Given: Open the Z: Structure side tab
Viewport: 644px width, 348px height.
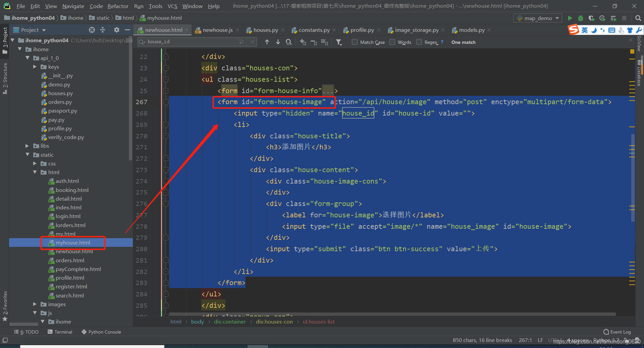Looking at the screenshot, I should tap(5, 78).
